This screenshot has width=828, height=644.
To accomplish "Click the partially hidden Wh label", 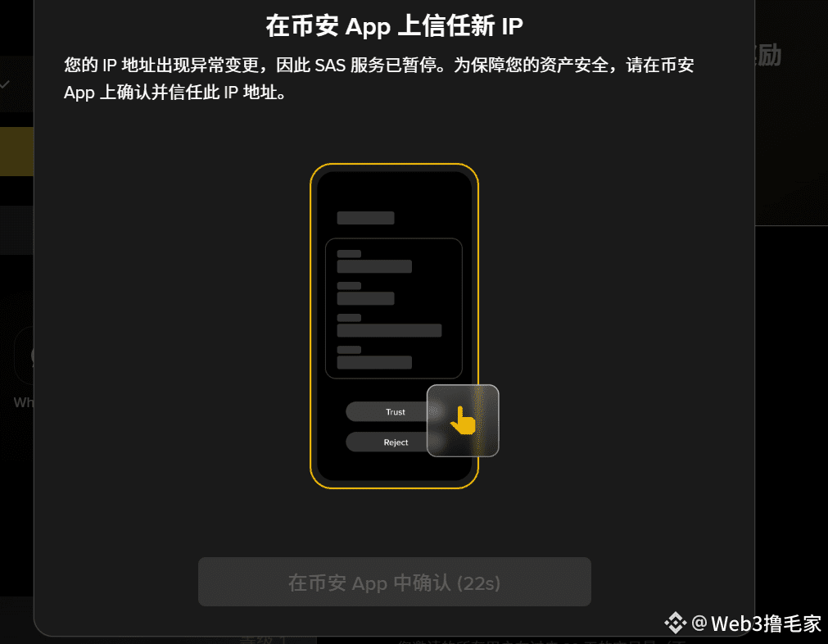I will tap(23, 402).
